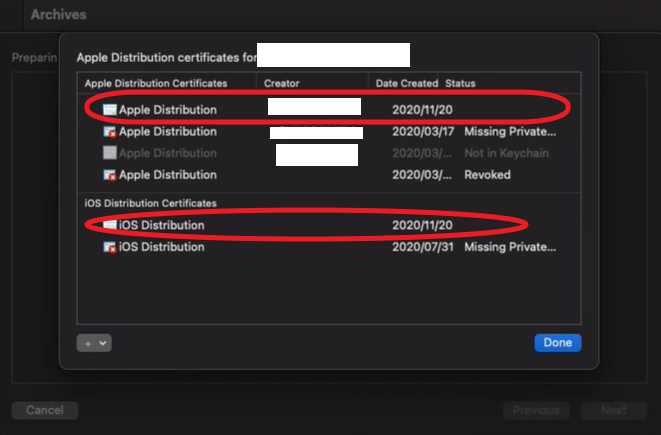Click the 2020/11/20 date of Apple Distribution row
Image resolution: width=661 pixels, height=435 pixels.
(x=422, y=110)
